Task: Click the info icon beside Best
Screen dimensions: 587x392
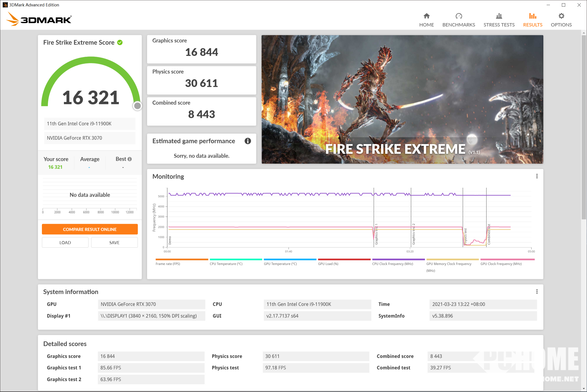Action: [x=129, y=159]
